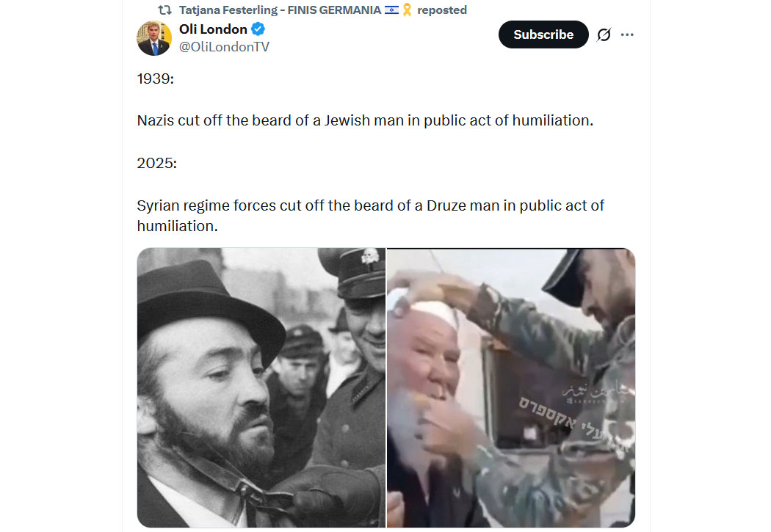
Task: Open Oli London's profile avatar
Action: 154,38
